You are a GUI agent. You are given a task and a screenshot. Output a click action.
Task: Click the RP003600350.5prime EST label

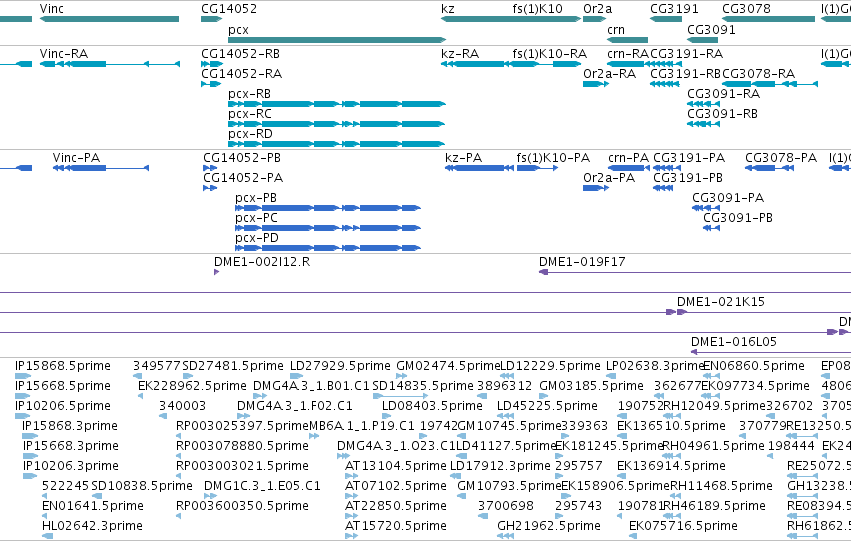click(242, 506)
